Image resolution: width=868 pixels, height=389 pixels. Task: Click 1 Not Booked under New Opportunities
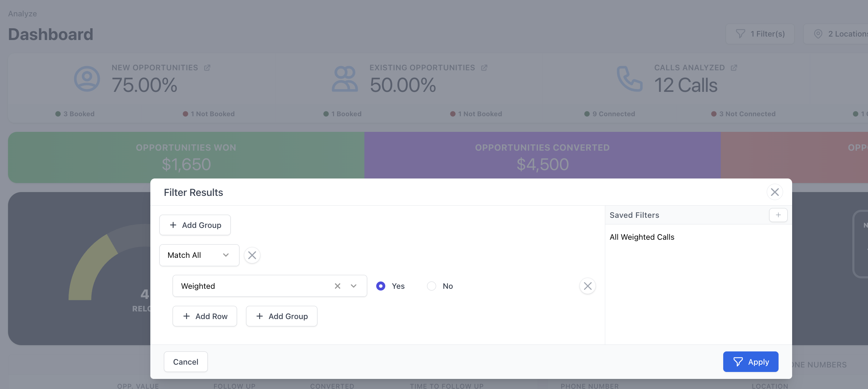click(209, 114)
